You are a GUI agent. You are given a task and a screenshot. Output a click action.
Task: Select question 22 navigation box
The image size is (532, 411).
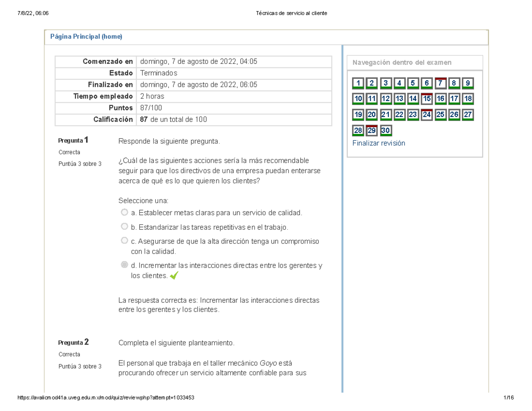pyautogui.click(x=399, y=115)
